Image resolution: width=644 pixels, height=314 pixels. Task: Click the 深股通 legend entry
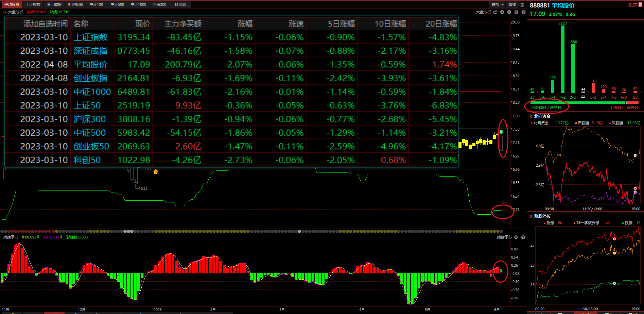[x=615, y=123]
